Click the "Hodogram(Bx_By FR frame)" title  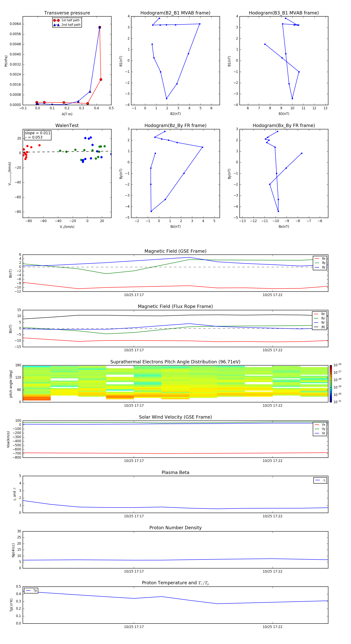(284, 125)
